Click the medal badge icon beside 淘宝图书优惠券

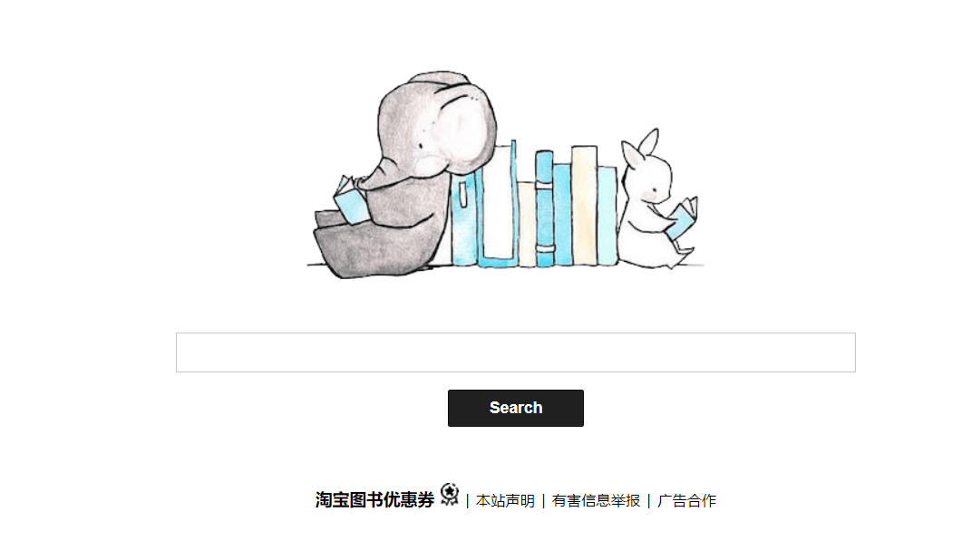tap(450, 495)
